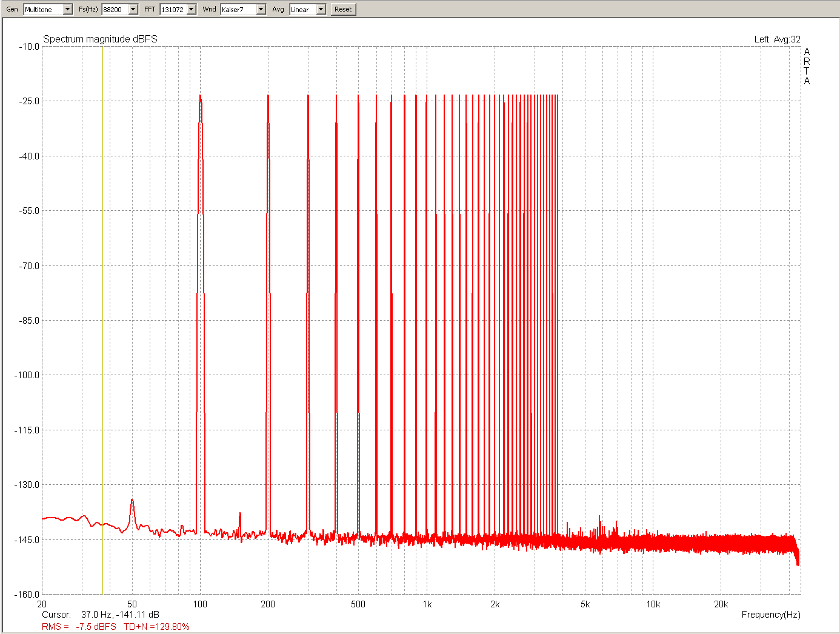Click the 20 frequency axis label
Viewport: 840px width, 634px height.
(42, 604)
